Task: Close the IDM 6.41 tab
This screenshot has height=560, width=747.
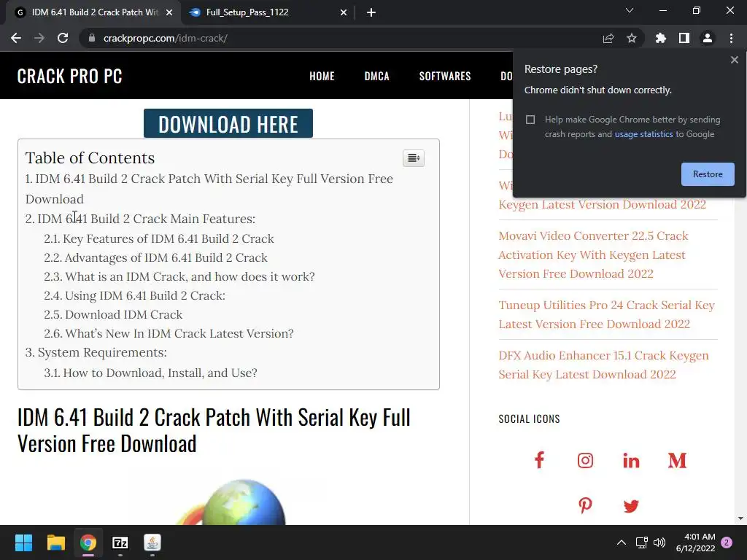Action: pyautogui.click(x=169, y=12)
